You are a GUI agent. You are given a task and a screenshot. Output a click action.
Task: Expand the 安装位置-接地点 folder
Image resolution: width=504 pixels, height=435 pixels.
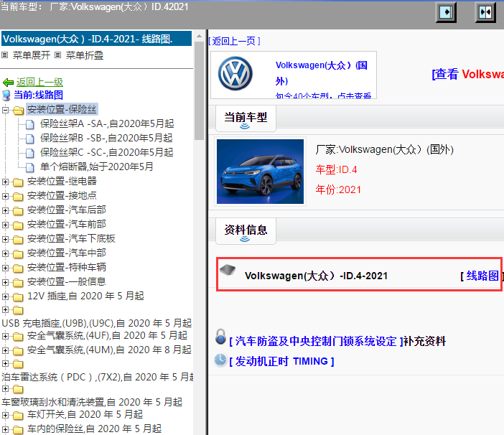coord(5,196)
